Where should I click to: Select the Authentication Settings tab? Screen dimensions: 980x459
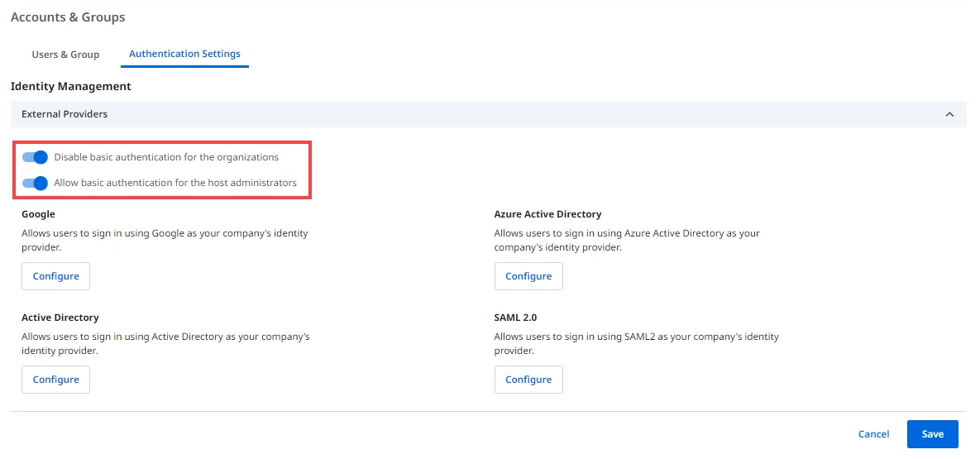pos(184,54)
